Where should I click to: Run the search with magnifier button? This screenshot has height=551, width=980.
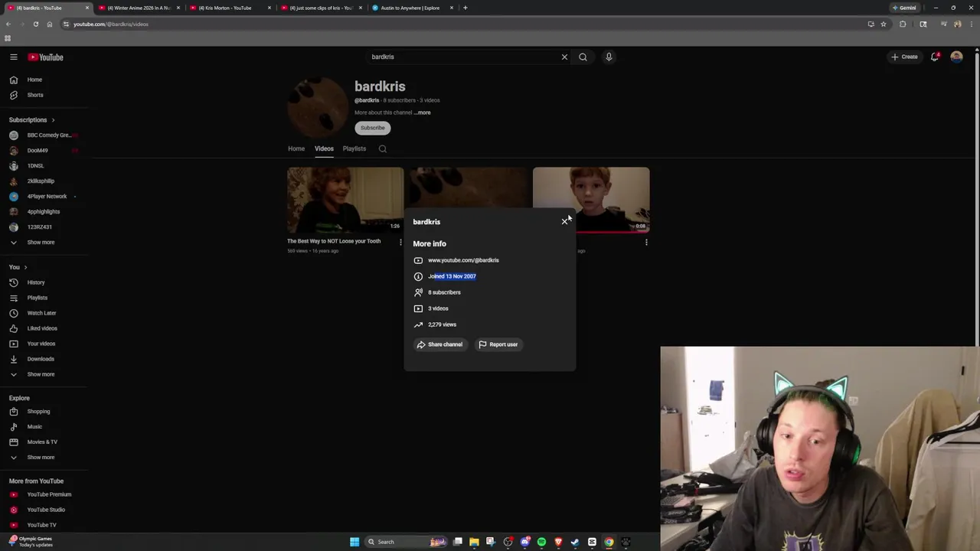click(x=583, y=57)
